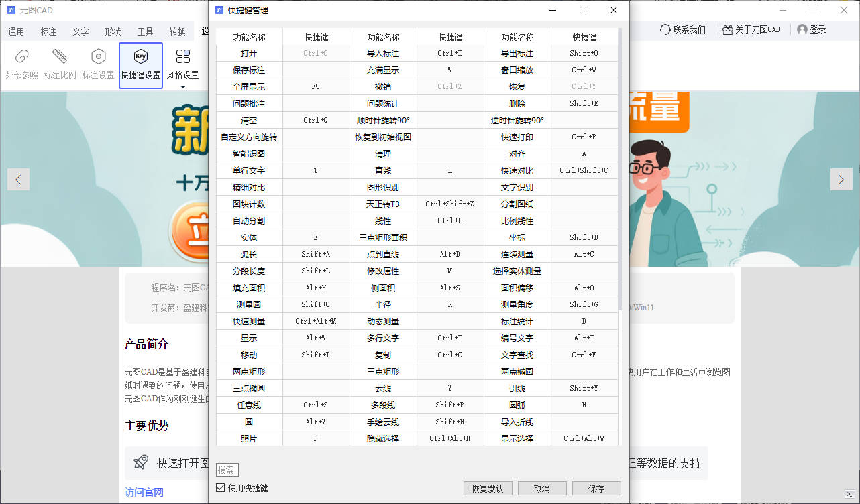Select Ctrl+Shift+C cell for 快速对比

584,170
